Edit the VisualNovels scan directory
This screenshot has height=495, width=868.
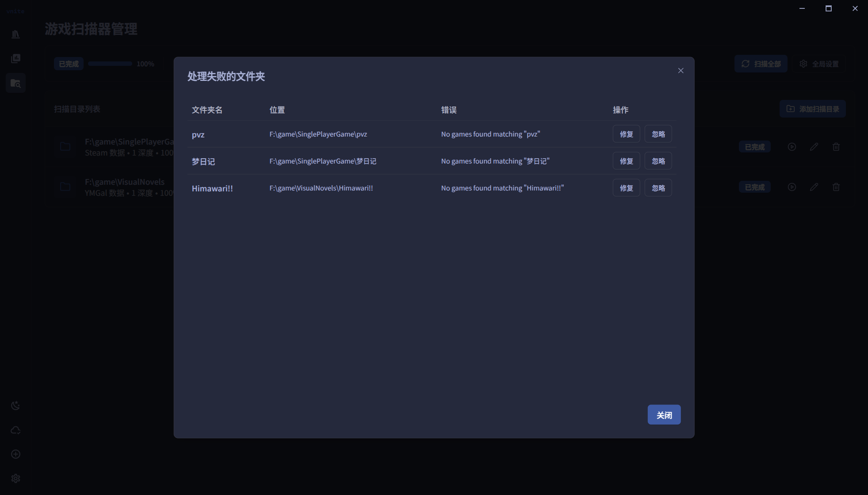(814, 187)
